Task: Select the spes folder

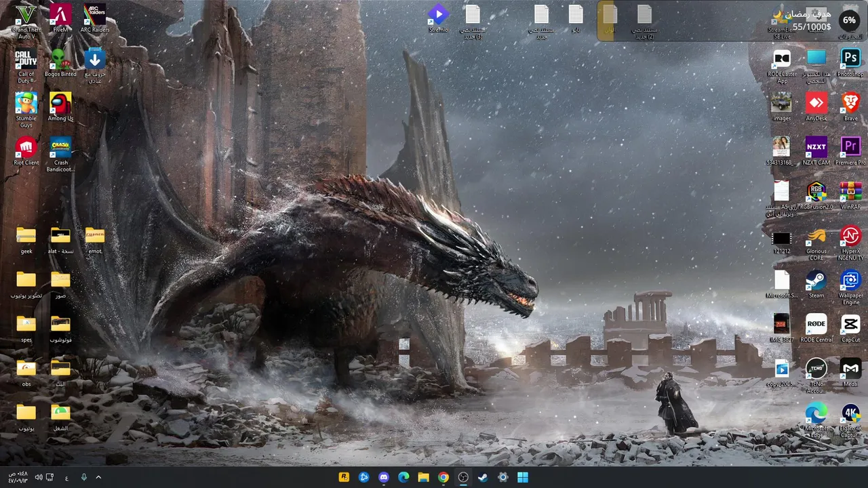Action: click(26, 329)
